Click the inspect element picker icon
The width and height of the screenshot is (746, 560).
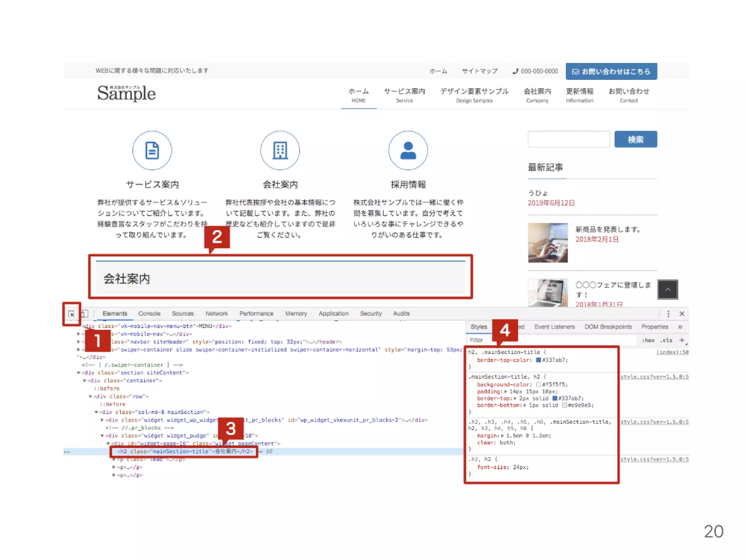pyautogui.click(x=71, y=314)
